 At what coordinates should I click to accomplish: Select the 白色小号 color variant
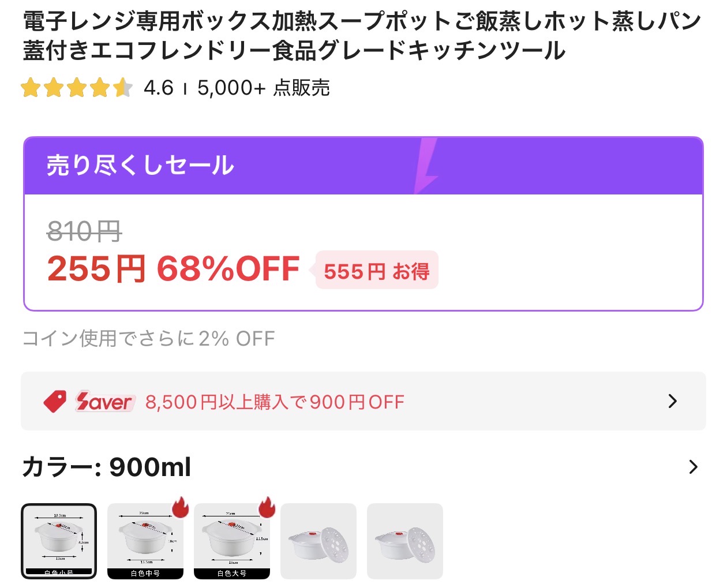click(59, 541)
